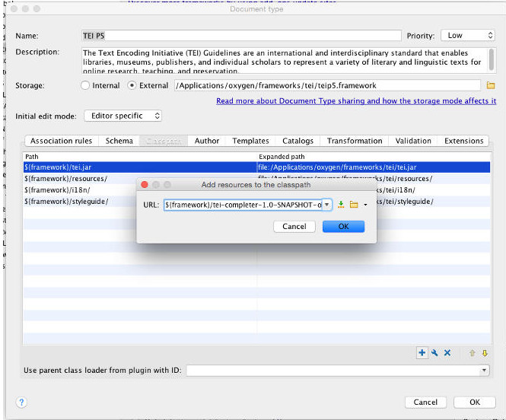Screen dimensions: 506x420
Task: Switch to the Extensions tab
Action: 463,141
